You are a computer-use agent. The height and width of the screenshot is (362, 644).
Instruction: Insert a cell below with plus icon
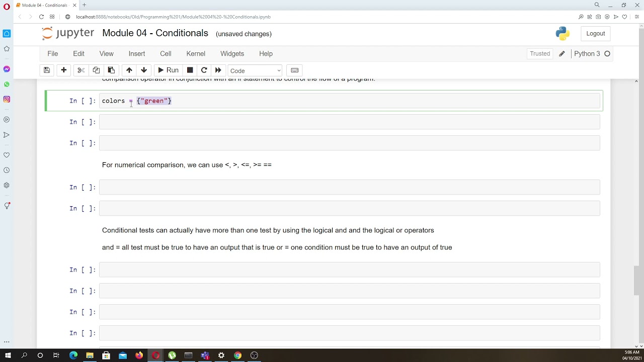[x=64, y=70]
